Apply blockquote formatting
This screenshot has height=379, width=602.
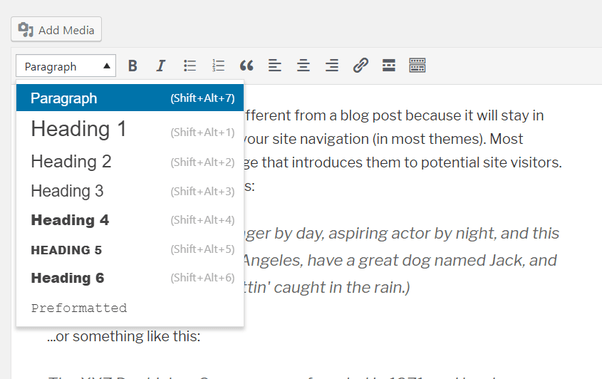pyautogui.click(x=246, y=66)
